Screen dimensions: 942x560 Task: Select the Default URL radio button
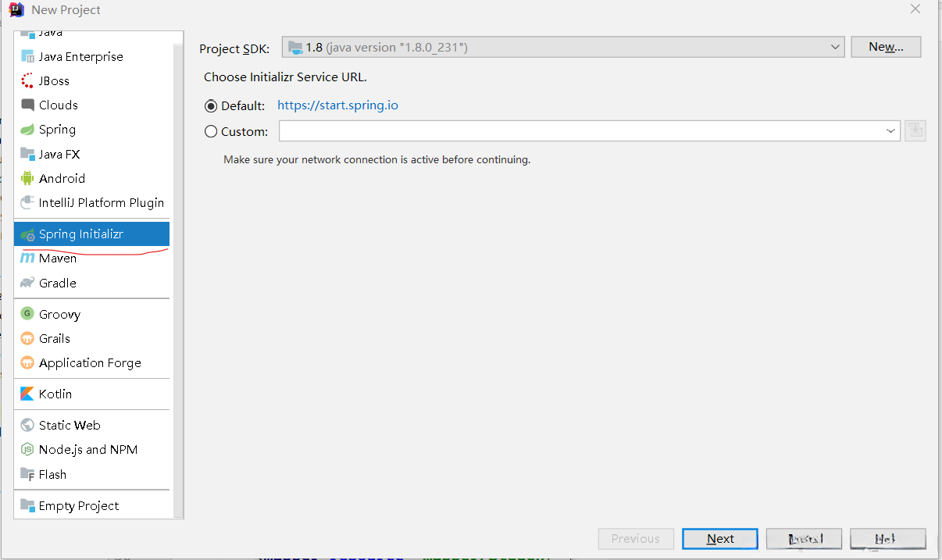coord(211,105)
